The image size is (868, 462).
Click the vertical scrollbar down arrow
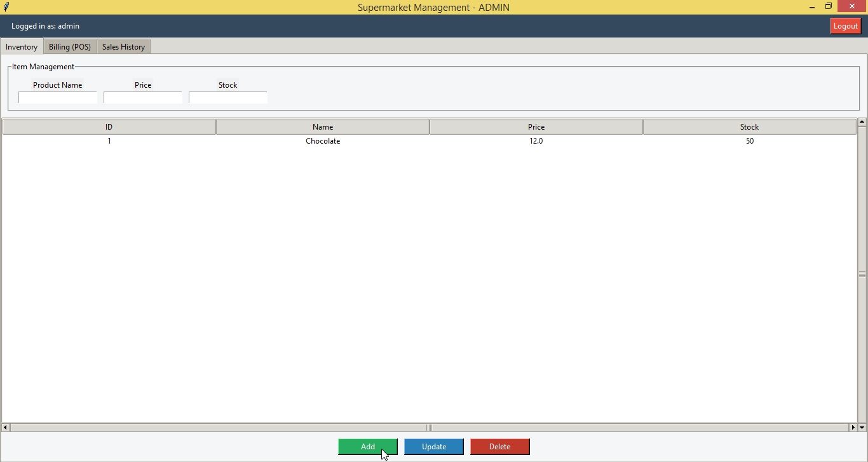(x=862, y=428)
